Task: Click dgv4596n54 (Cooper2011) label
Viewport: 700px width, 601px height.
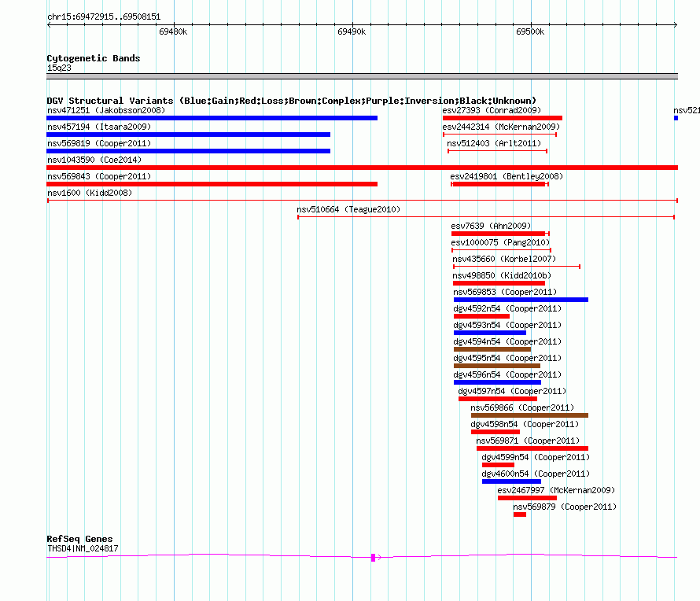Action: point(507,374)
